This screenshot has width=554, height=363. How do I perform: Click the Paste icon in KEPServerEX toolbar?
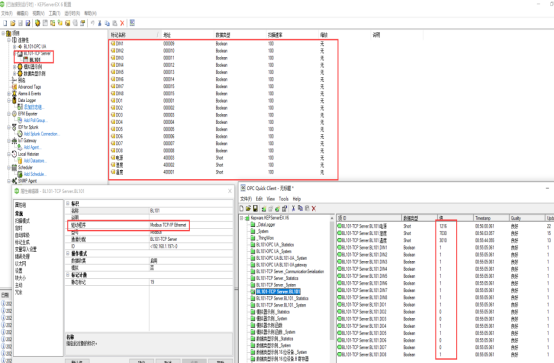coord(115,23)
